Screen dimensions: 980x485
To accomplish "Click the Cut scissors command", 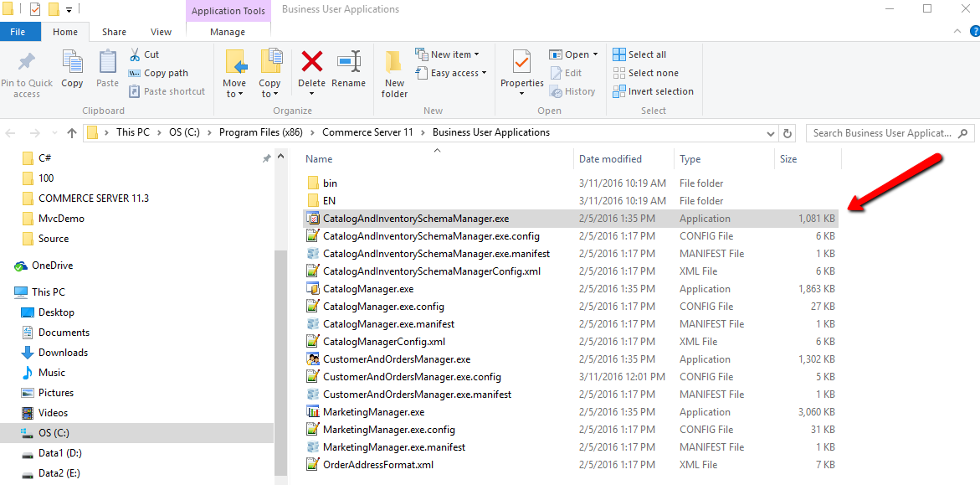I will 145,54.
